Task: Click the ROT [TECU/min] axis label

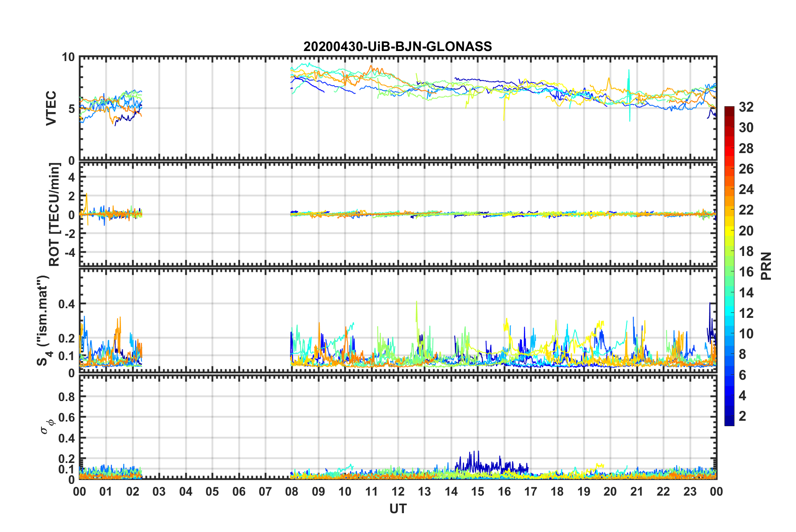Action: 54,215
